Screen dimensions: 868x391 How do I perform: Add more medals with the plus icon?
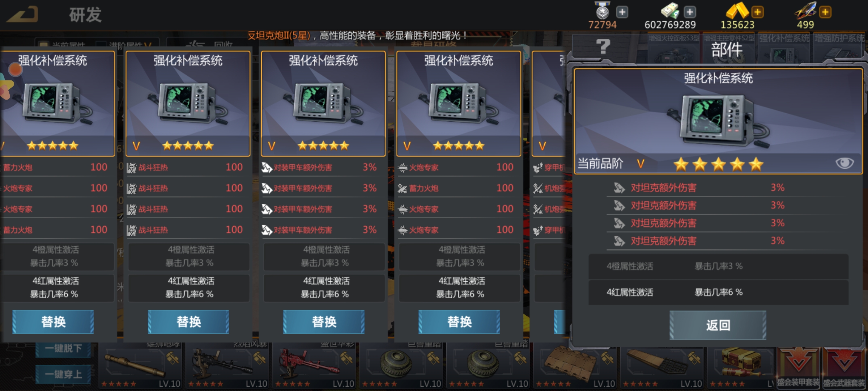click(x=622, y=12)
